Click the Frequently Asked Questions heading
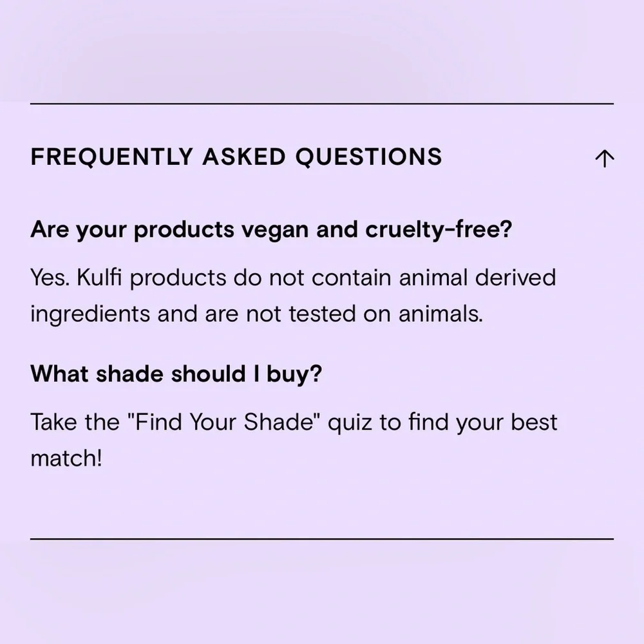The width and height of the screenshot is (644, 644). 236,157
